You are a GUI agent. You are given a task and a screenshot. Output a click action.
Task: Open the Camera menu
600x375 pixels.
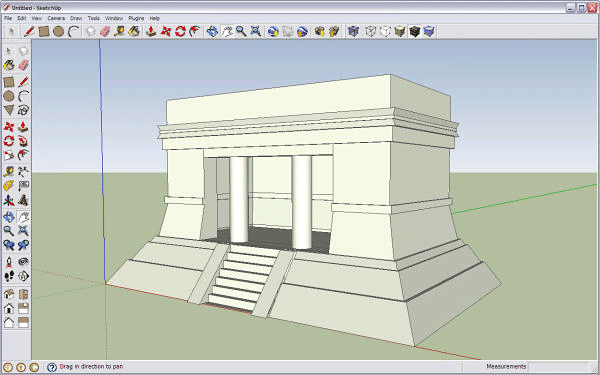click(56, 18)
